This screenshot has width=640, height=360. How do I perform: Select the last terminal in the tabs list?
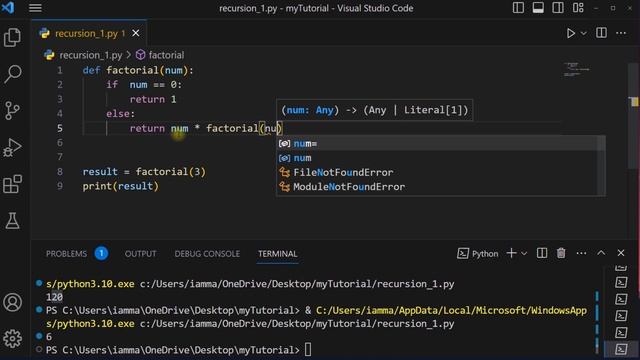click(x=621, y=349)
